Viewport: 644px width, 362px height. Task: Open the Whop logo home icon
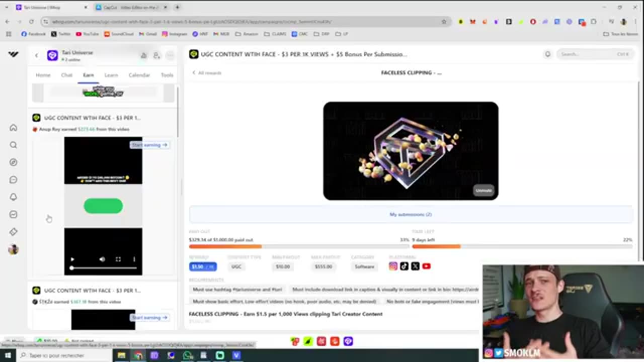[14, 54]
